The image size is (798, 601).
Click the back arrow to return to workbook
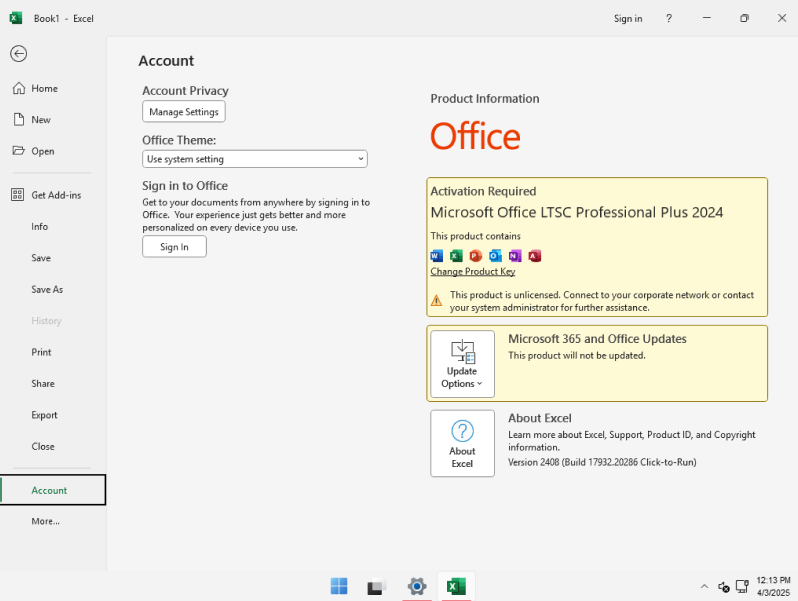[x=18, y=53]
